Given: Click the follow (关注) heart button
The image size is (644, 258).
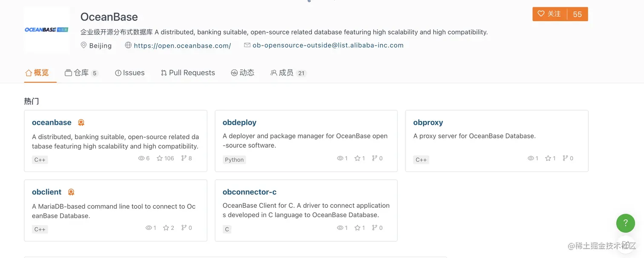Looking at the screenshot, I should point(549,14).
